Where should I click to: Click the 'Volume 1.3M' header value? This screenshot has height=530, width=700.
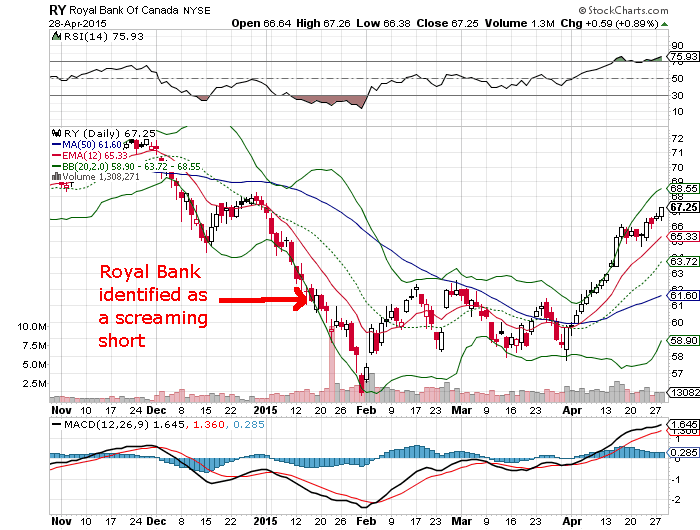click(520, 24)
